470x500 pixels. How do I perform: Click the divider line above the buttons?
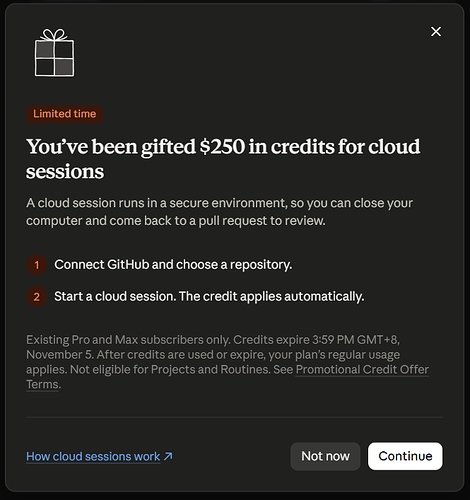pos(235,417)
